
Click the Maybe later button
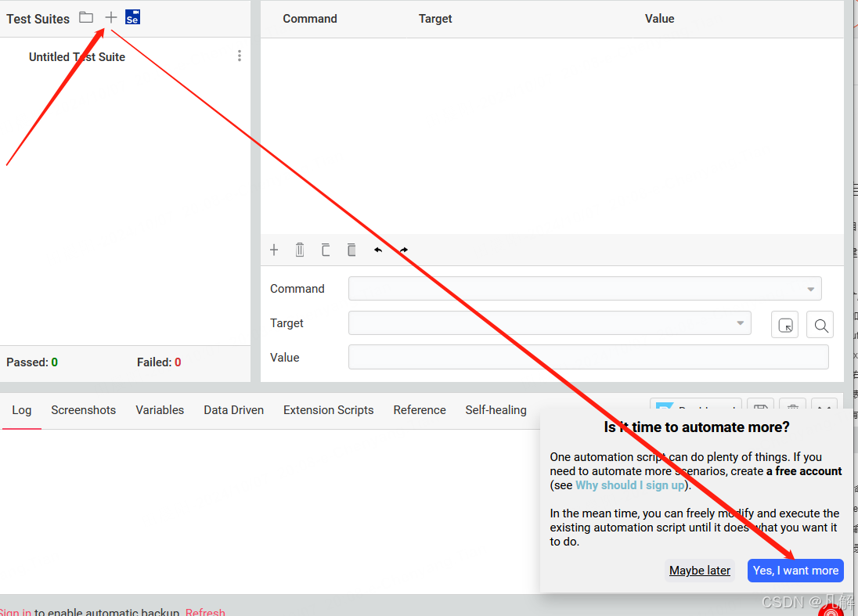coord(700,571)
